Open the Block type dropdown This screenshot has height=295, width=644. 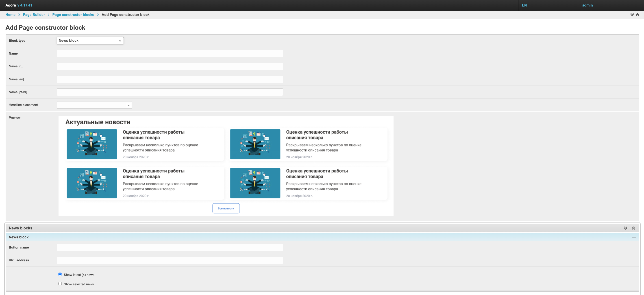[90, 41]
